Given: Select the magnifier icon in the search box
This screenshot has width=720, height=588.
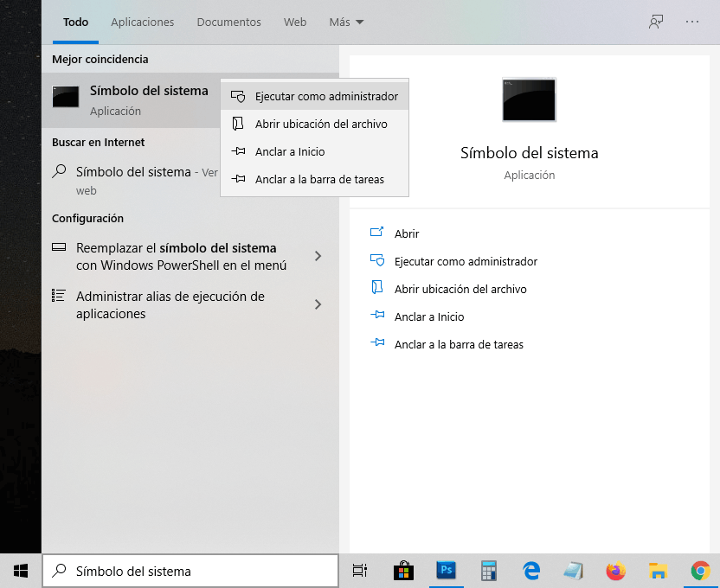Looking at the screenshot, I should coord(59,570).
